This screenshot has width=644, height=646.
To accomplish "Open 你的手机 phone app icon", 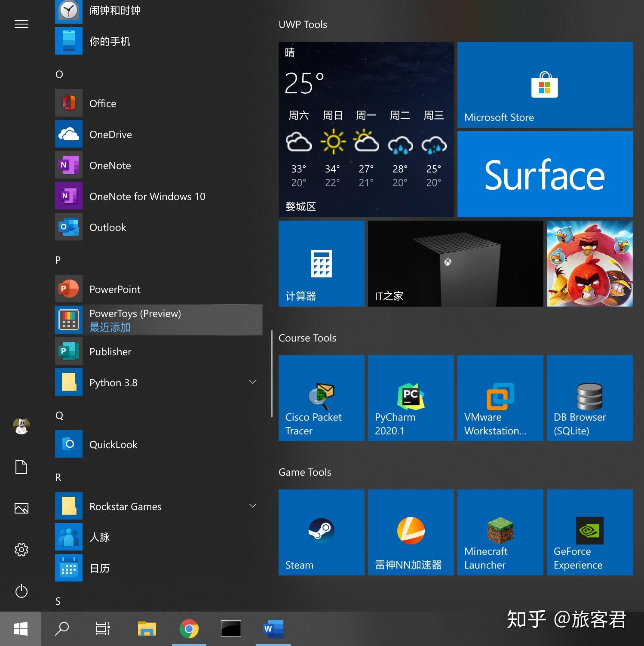I will [69, 41].
